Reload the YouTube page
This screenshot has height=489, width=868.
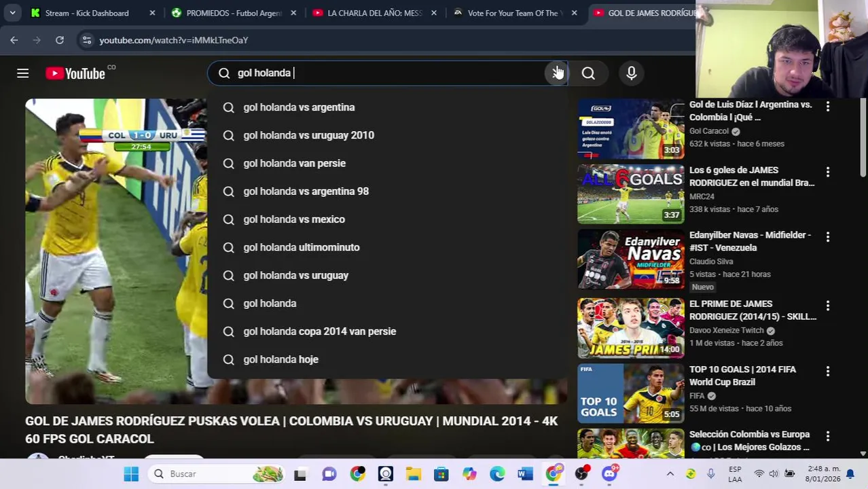[60, 40]
